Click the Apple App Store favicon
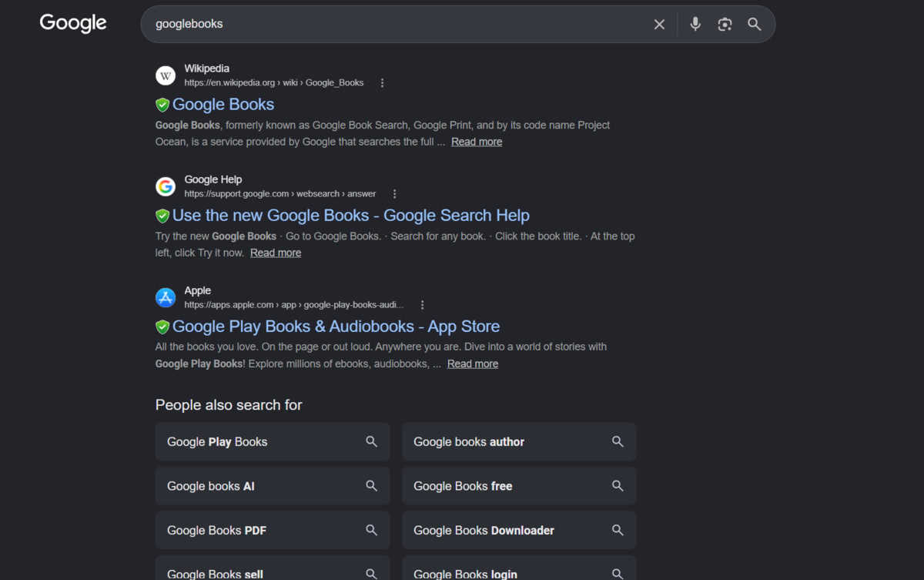The height and width of the screenshot is (580, 924). tap(166, 297)
